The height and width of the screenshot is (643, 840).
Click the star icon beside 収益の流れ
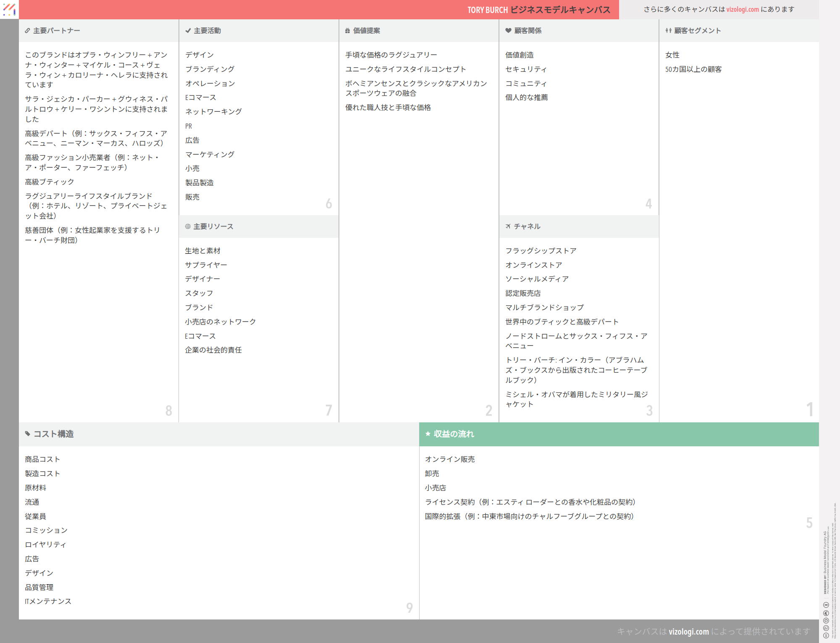(428, 434)
